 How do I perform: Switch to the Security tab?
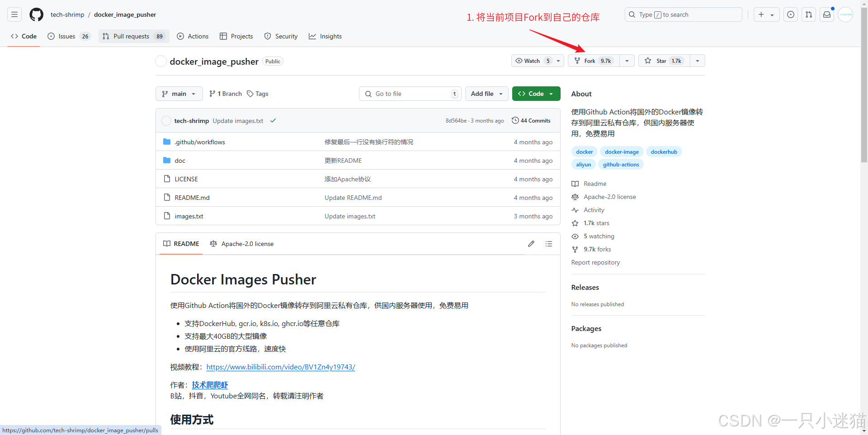point(281,36)
